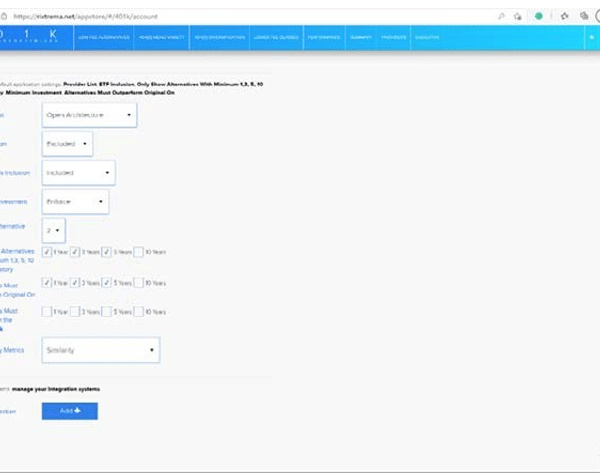Open the Open Architecture dropdown

pos(90,115)
